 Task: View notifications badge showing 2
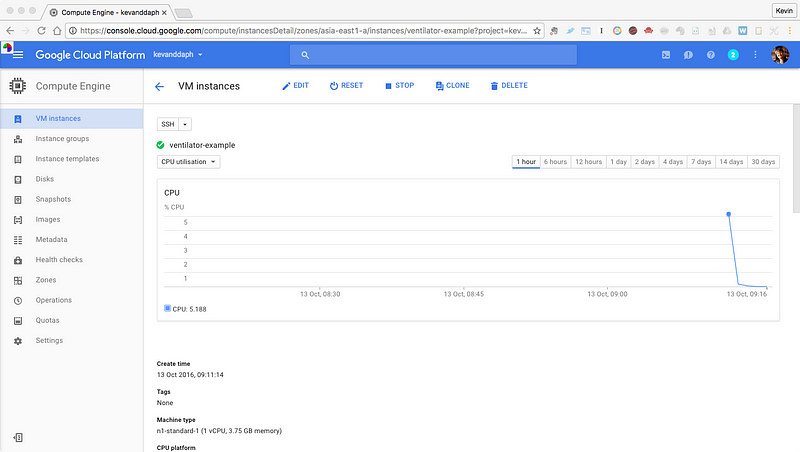pos(733,55)
